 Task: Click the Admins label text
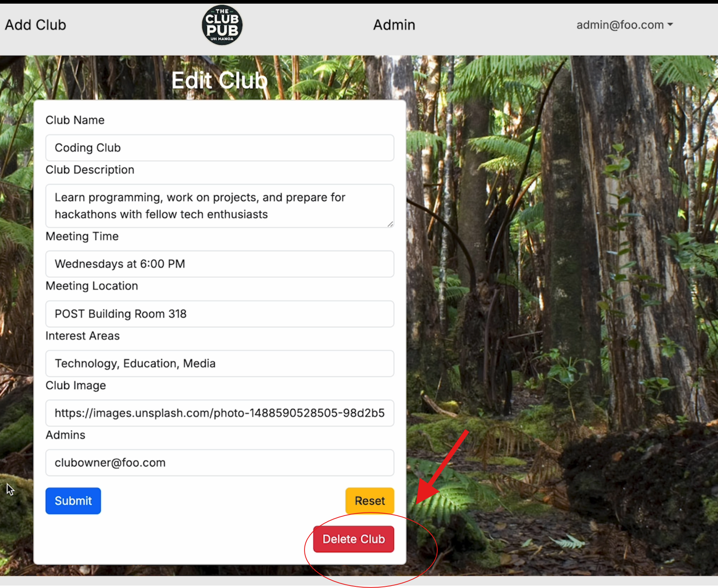(x=65, y=435)
